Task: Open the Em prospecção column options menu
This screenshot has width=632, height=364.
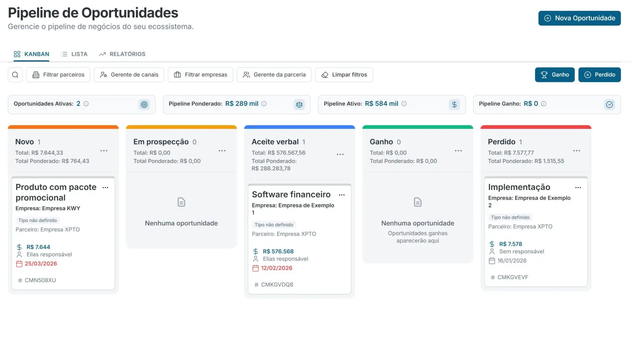Action: click(x=222, y=151)
